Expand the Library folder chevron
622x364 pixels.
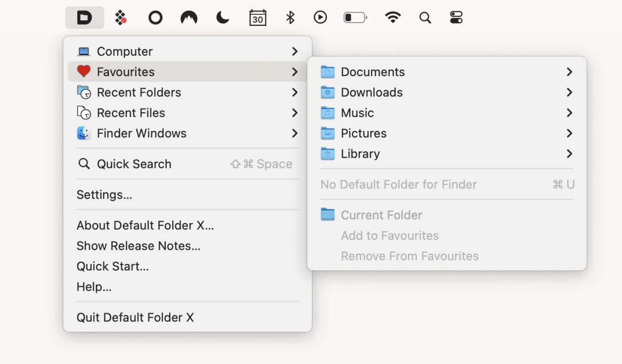point(569,154)
